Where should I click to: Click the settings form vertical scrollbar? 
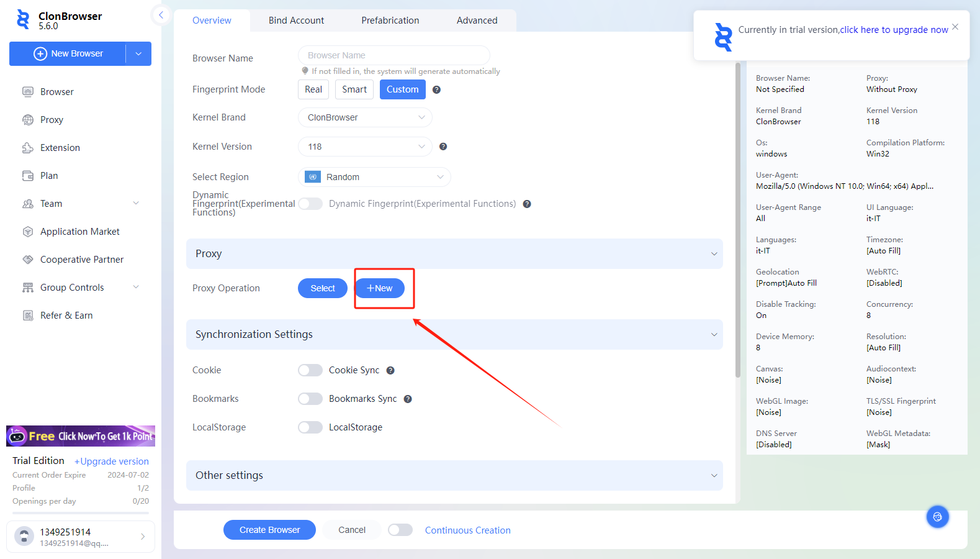pos(738,220)
